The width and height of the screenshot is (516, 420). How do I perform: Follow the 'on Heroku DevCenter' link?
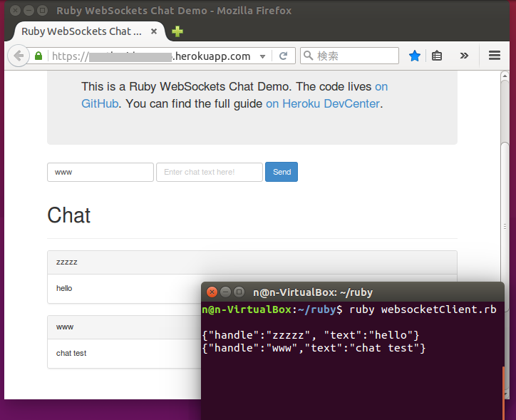pos(324,103)
